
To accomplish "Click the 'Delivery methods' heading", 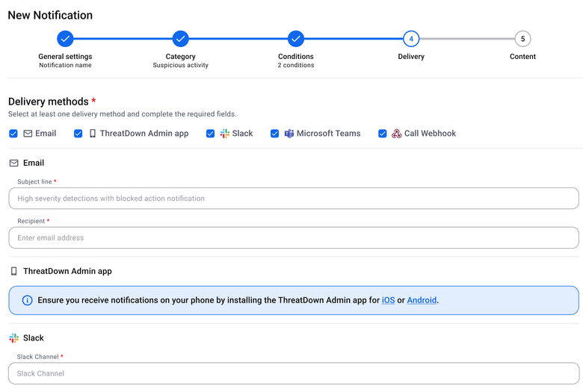I will pyautogui.click(x=49, y=102).
